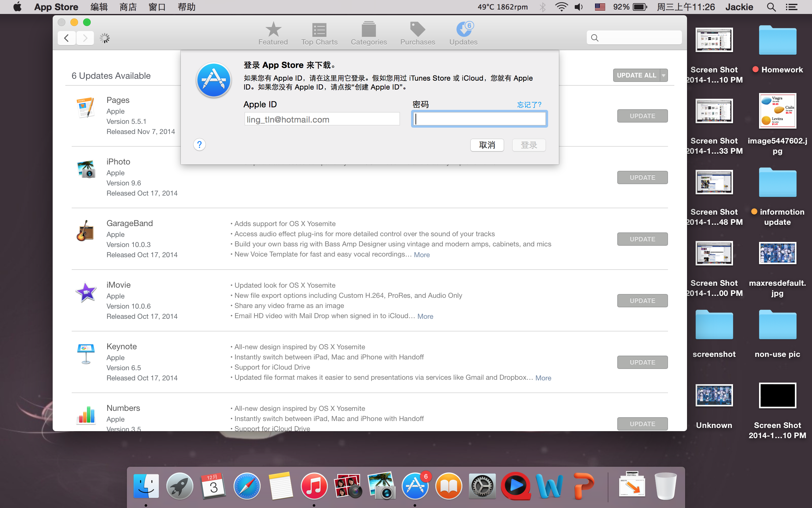Click the iMovie star icon
The image size is (812, 508).
coord(86,292)
